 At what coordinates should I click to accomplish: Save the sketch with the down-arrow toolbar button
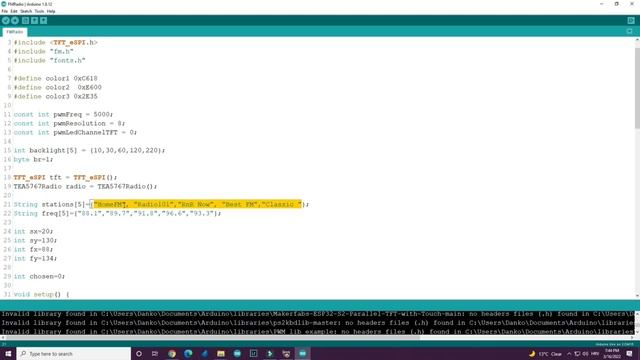43,20
